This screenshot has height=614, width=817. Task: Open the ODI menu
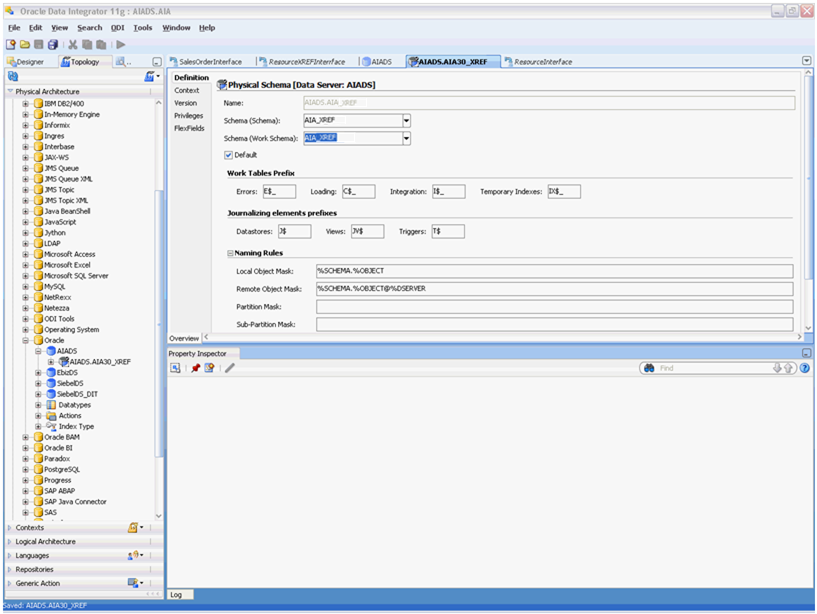117,28
